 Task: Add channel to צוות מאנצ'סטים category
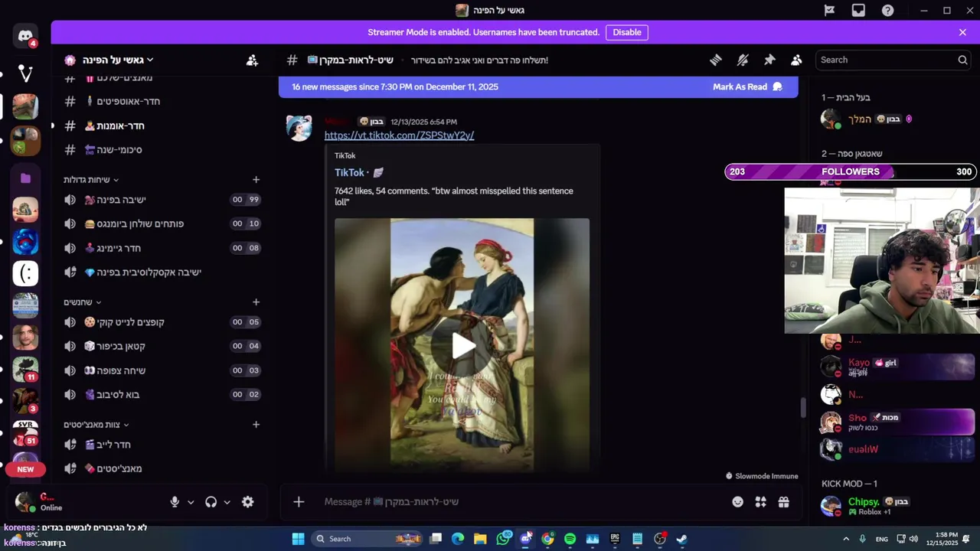tap(256, 425)
